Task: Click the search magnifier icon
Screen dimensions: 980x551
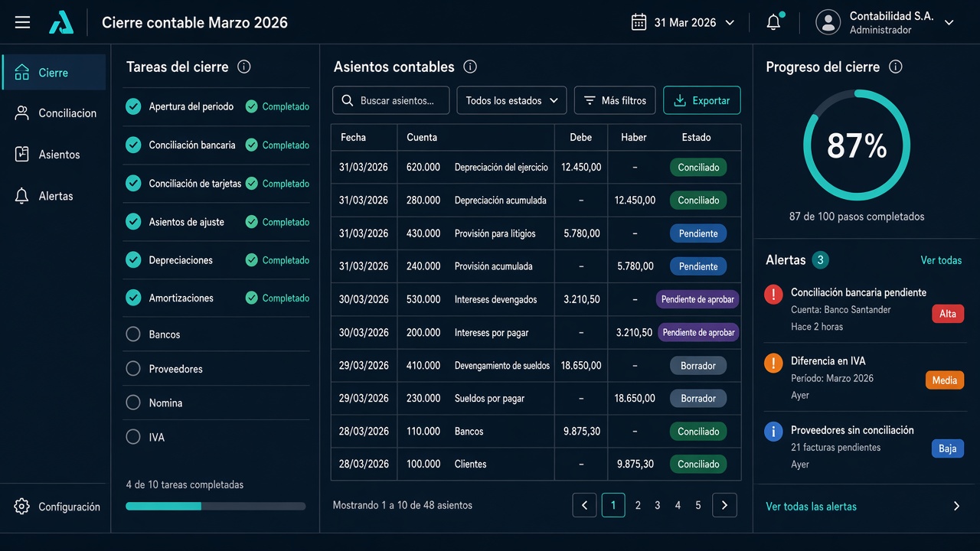Action: (348, 100)
